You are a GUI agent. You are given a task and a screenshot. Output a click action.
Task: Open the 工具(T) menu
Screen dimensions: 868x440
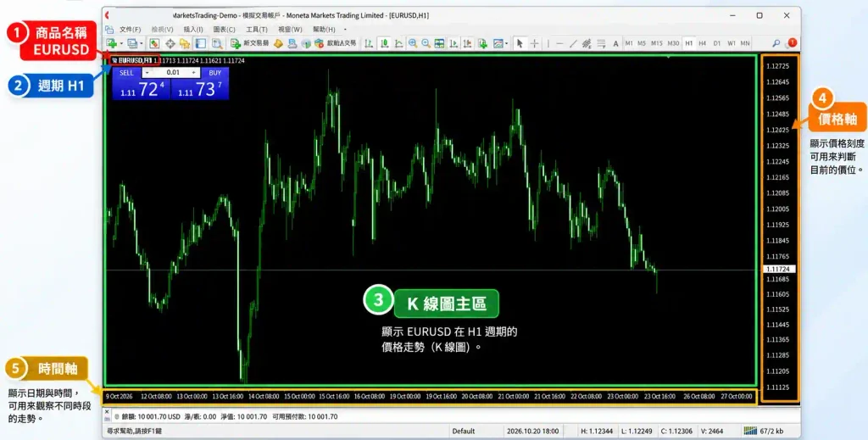256,30
